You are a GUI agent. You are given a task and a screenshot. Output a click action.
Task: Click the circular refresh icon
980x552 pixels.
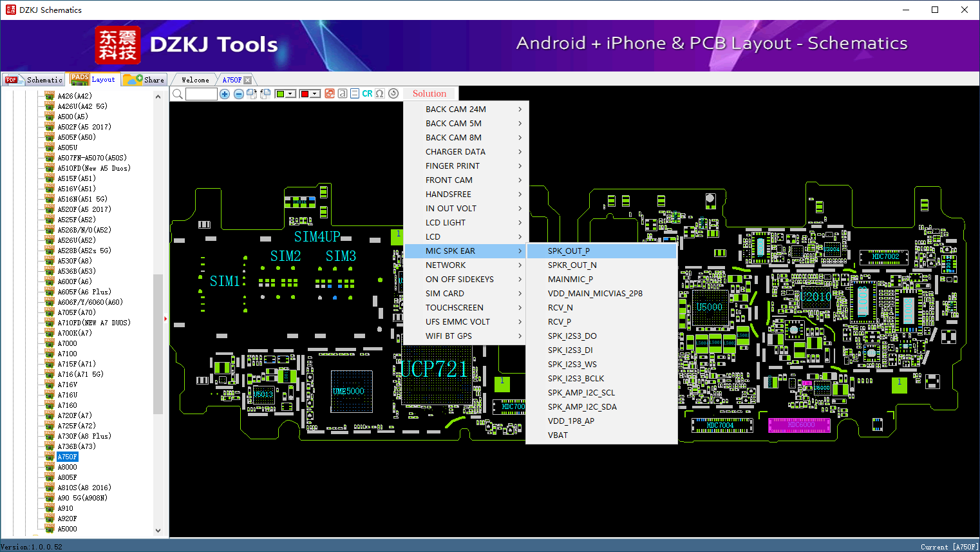393,94
